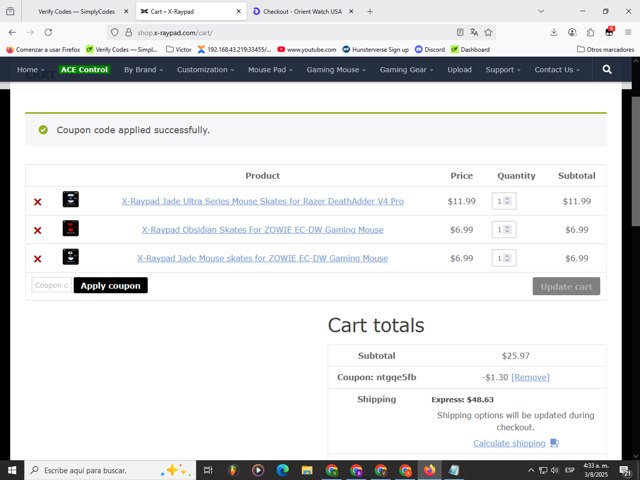Adjust quantity stepper for Razer DeathAdder skates
The image size is (640, 480).
click(507, 201)
